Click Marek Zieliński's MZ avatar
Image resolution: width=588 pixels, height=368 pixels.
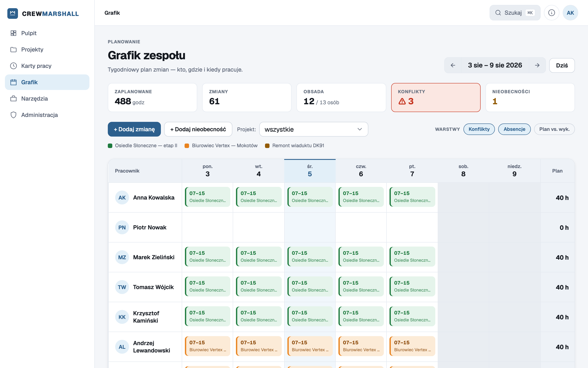coord(122,257)
